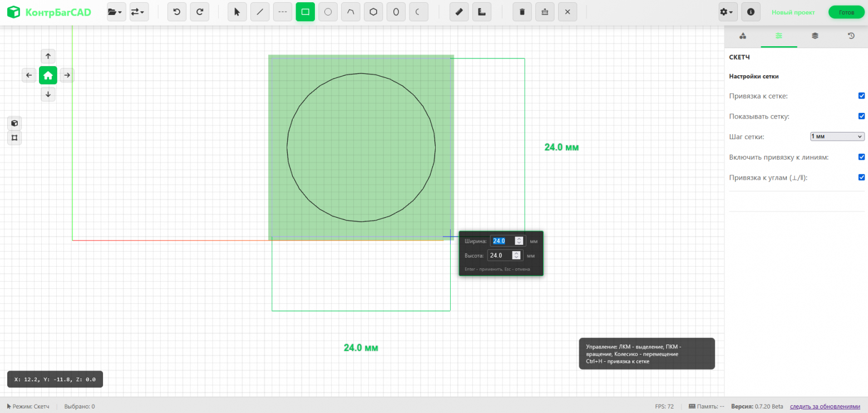The width and height of the screenshot is (868, 413).
Task: Select the dashed line tool
Action: (283, 12)
